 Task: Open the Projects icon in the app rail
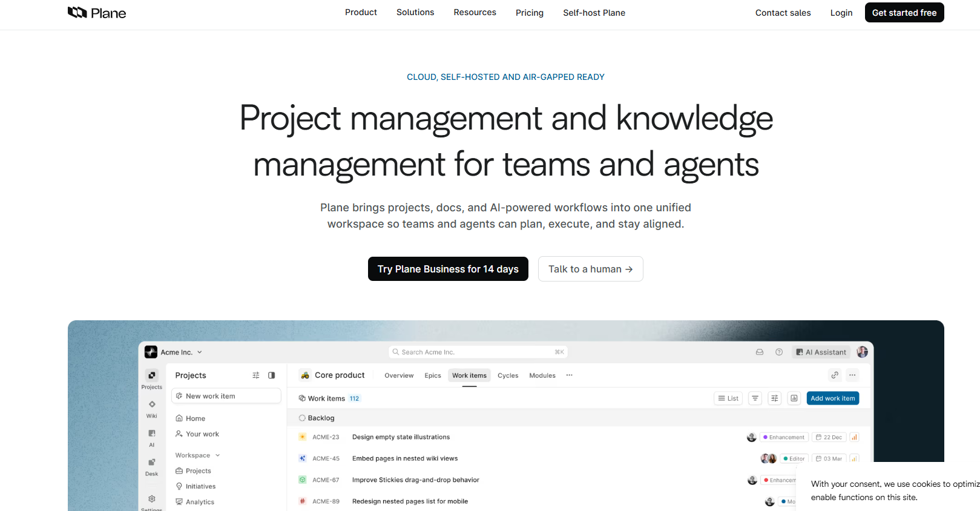[x=152, y=375]
